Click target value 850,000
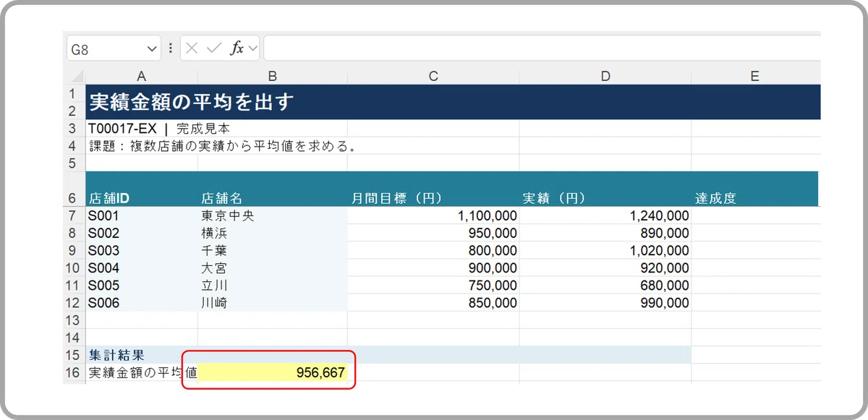868x420 pixels. pos(433,303)
